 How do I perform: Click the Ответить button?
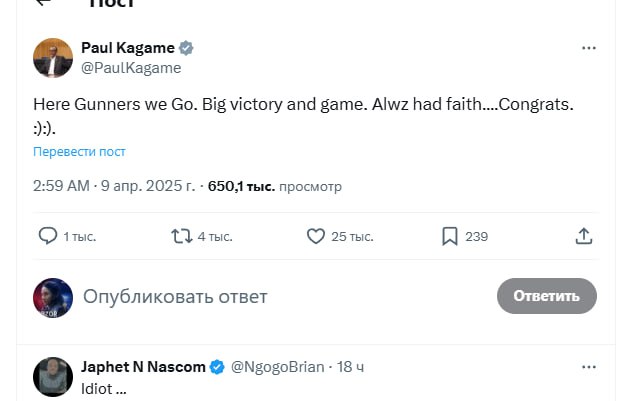coord(546,296)
